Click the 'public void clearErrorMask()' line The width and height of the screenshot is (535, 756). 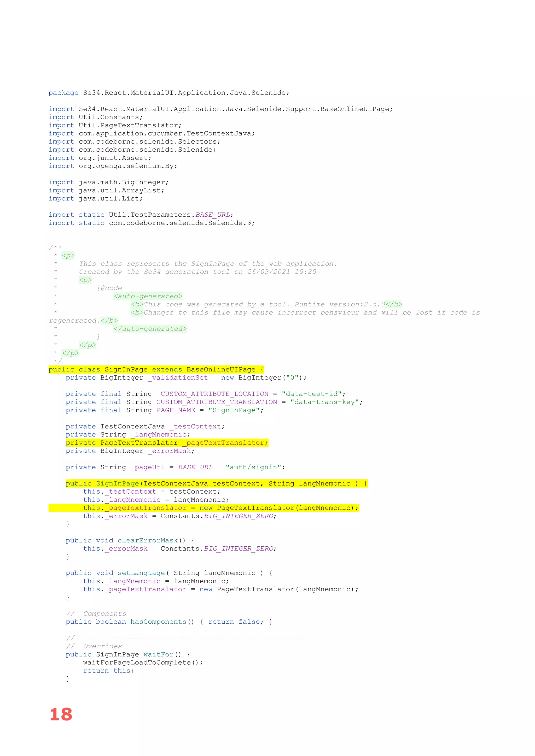tap(130, 540)
